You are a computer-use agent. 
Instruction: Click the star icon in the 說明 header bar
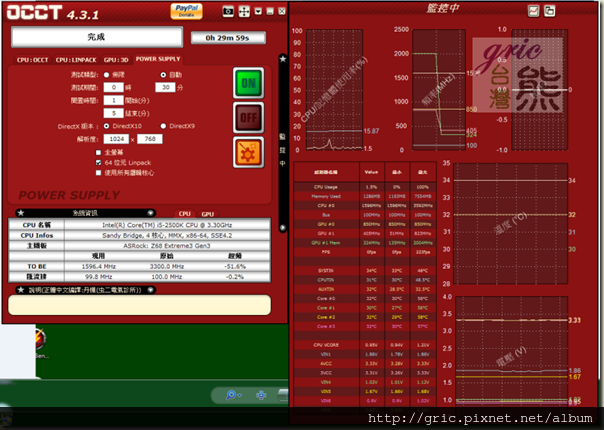pos(21,290)
